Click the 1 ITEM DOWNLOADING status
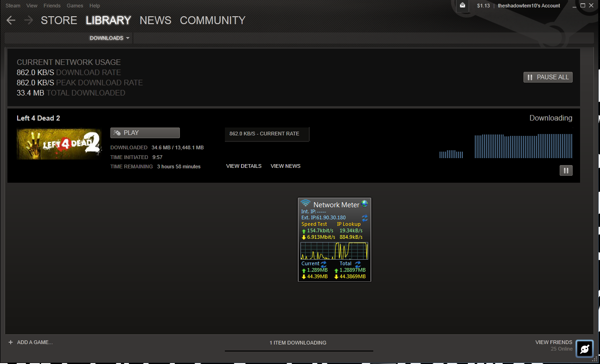 point(298,343)
